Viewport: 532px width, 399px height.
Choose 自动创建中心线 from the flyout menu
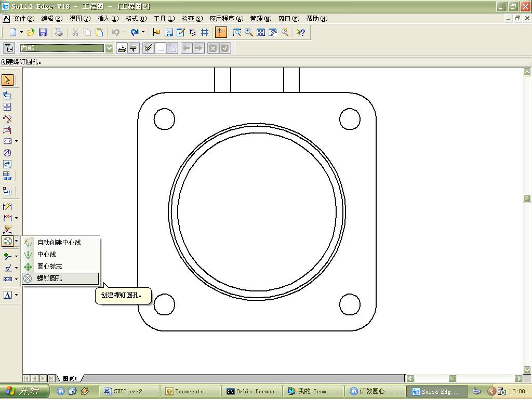pyautogui.click(x=61, y=243)
